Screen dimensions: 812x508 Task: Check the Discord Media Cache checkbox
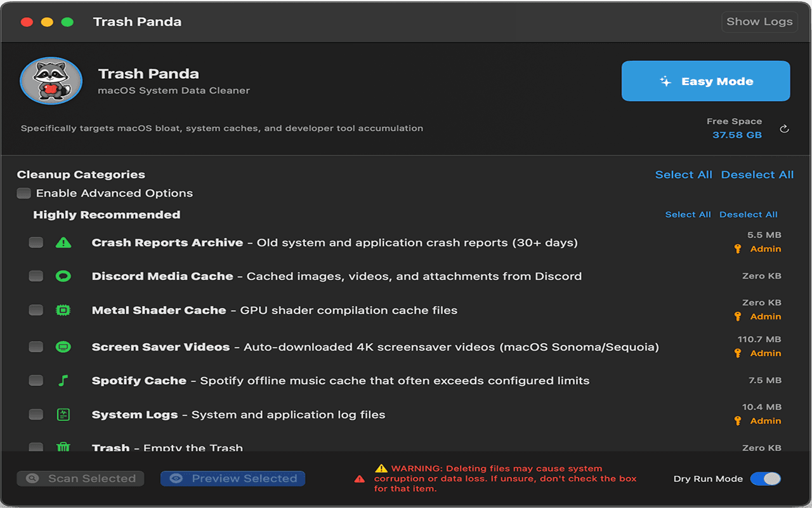[36, 276]
